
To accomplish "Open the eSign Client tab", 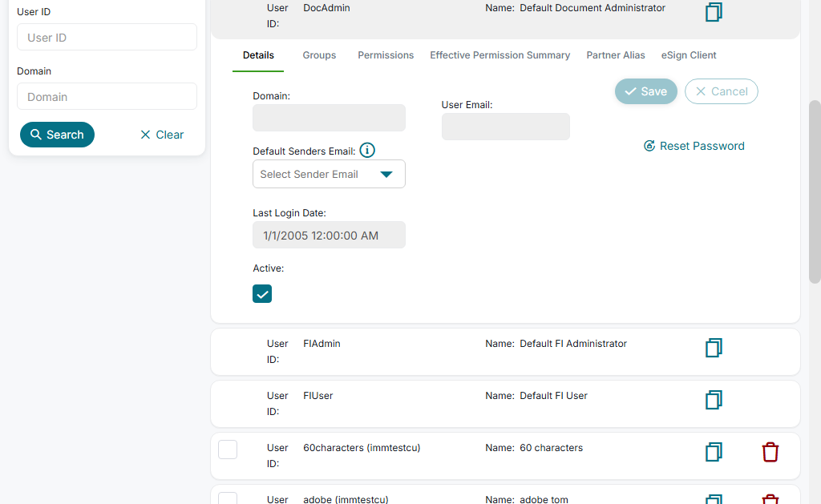I will coord(689,55).
